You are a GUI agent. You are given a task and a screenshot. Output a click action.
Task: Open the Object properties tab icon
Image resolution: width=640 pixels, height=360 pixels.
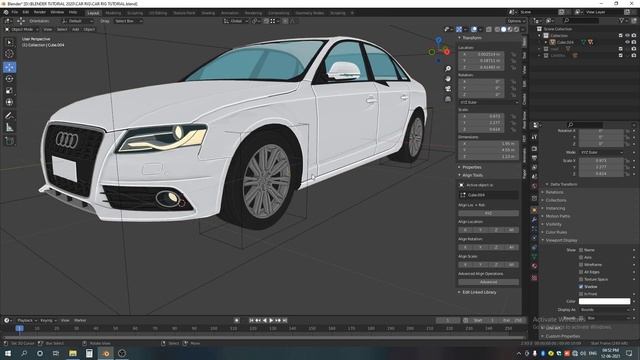pyautogui.click(x=534, y=210)
